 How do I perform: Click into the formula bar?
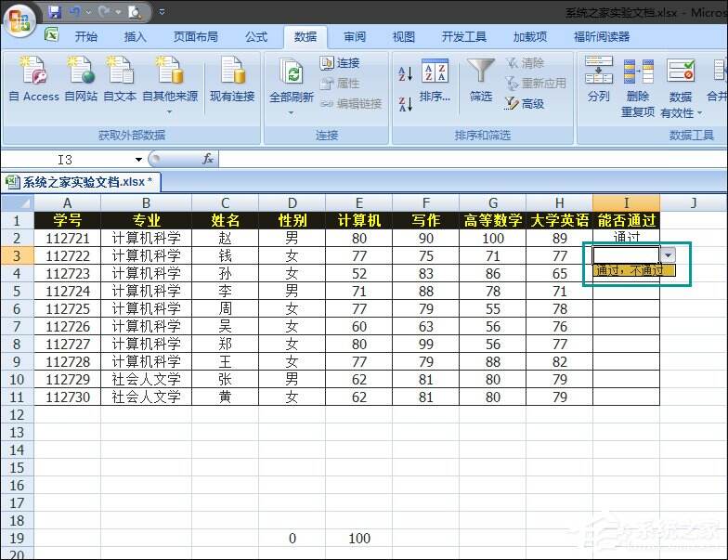click(473, 160)
